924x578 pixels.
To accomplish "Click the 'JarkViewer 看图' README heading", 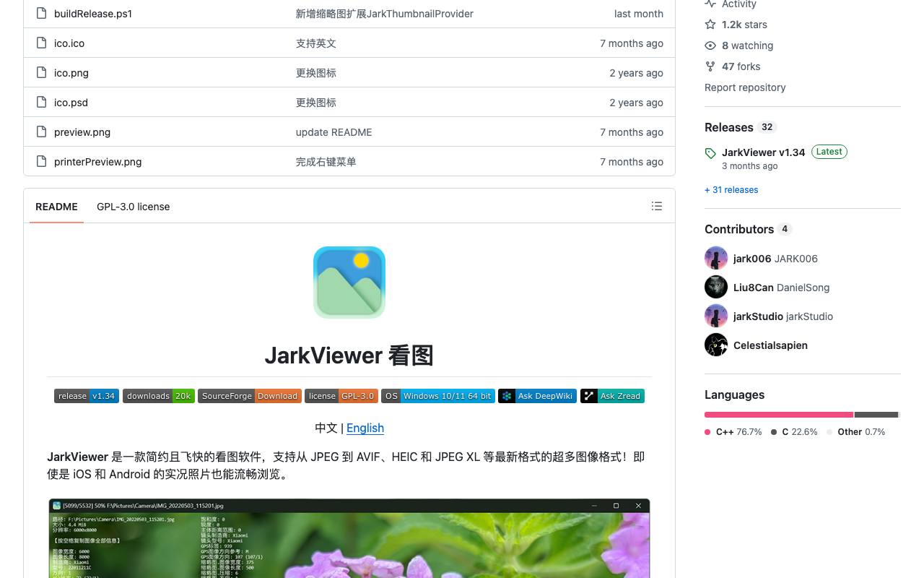I will click(349, 355).
